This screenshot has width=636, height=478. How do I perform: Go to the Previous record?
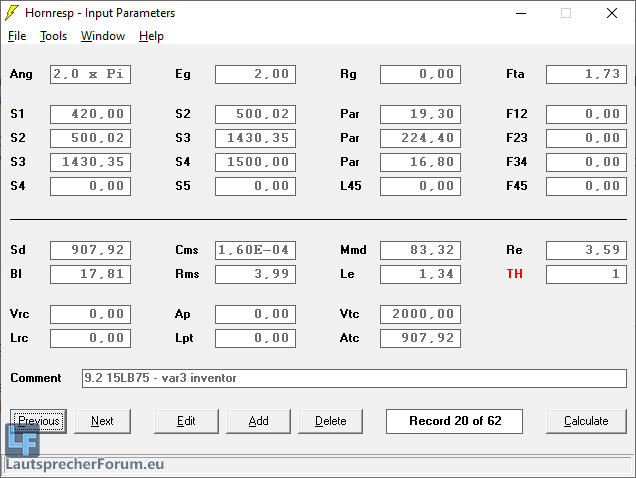(38, 421)
